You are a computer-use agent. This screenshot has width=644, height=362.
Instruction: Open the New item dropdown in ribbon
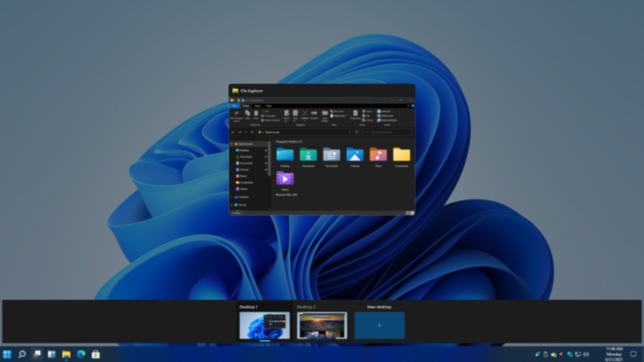pyautogui.click(x=337, y=111)
